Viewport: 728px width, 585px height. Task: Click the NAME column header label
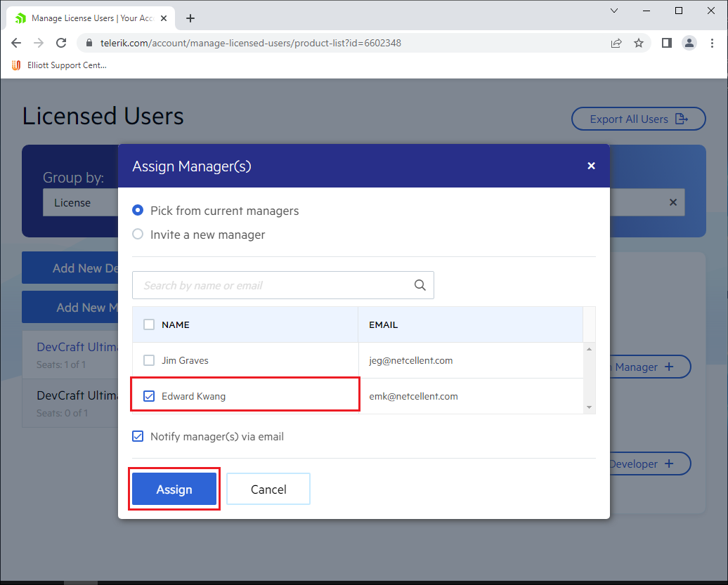pos(176,324)
